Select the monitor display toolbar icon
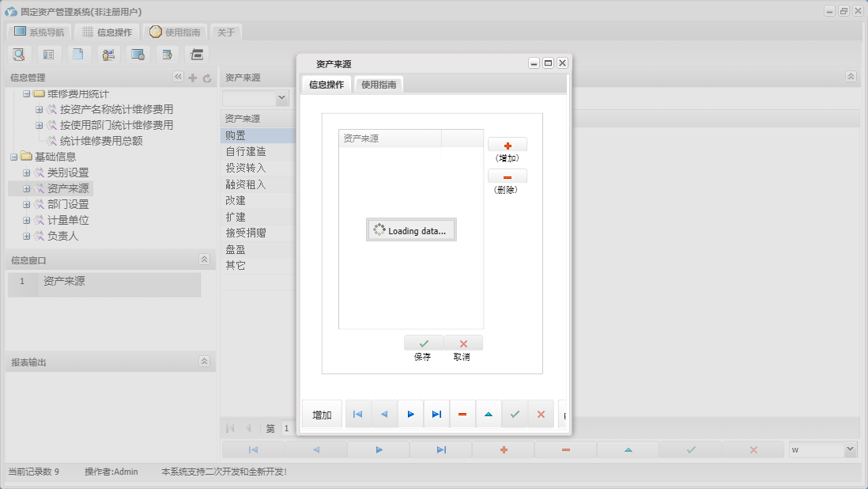868x489 pixels. (138, 54)
